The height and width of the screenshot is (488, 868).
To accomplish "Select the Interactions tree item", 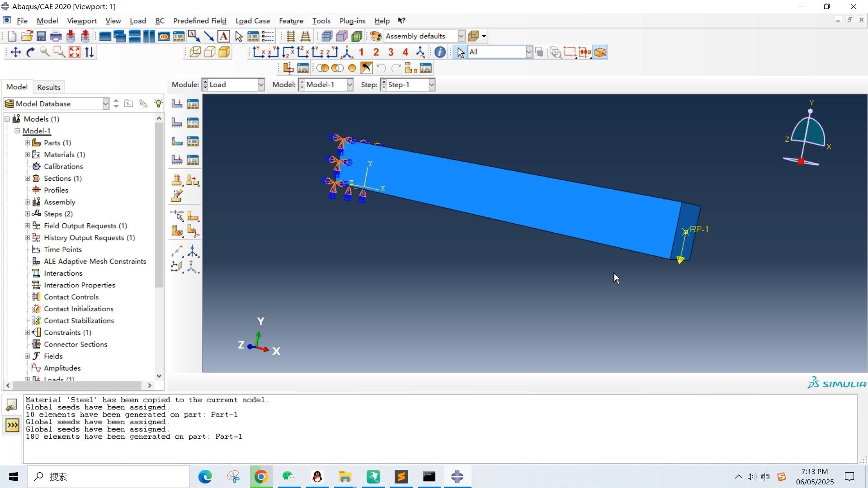I will (63, 273).
